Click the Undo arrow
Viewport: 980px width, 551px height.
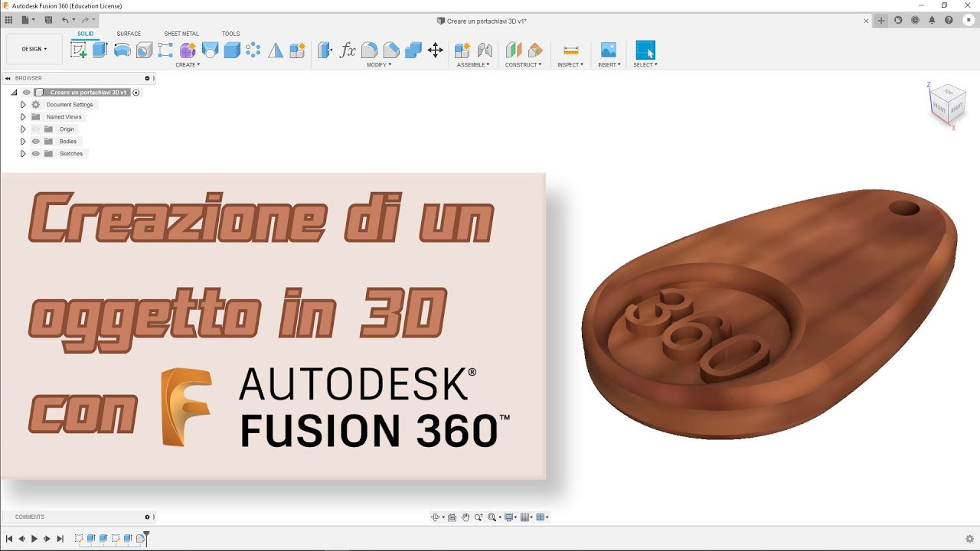tap(65, 20)
